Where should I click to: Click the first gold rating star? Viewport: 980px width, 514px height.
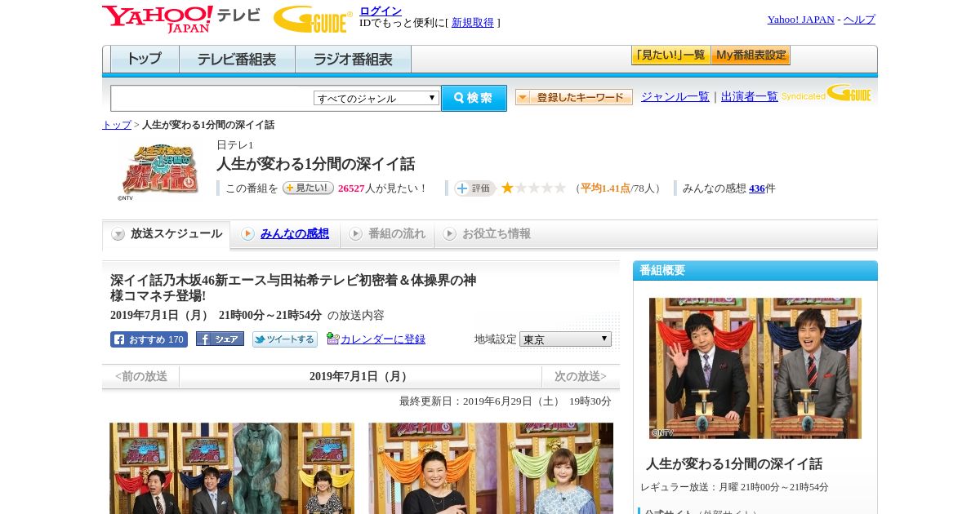pos(507,188)
